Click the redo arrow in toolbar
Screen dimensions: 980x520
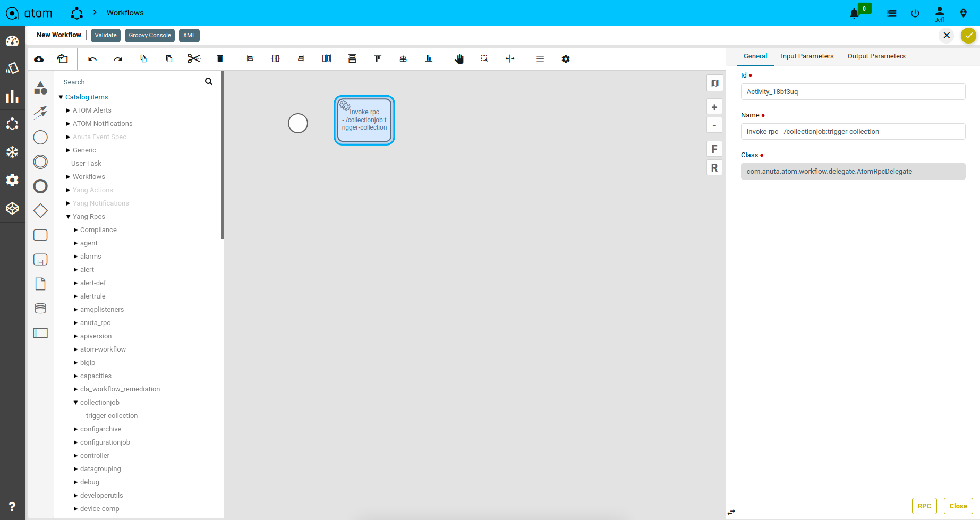tap(118, 59)
